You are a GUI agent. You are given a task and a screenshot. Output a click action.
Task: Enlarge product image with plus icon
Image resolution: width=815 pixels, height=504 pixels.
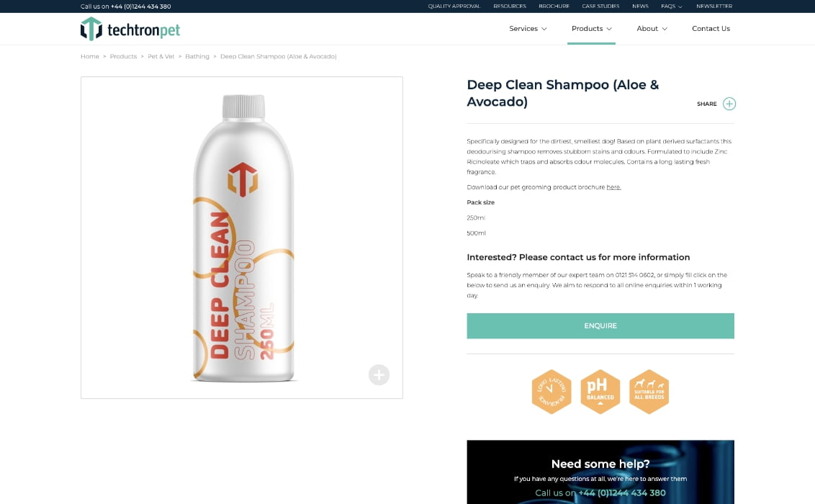379,374
